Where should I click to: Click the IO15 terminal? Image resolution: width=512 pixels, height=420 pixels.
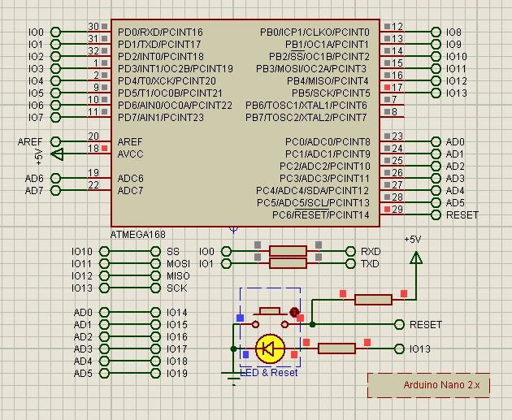point(155,324)
